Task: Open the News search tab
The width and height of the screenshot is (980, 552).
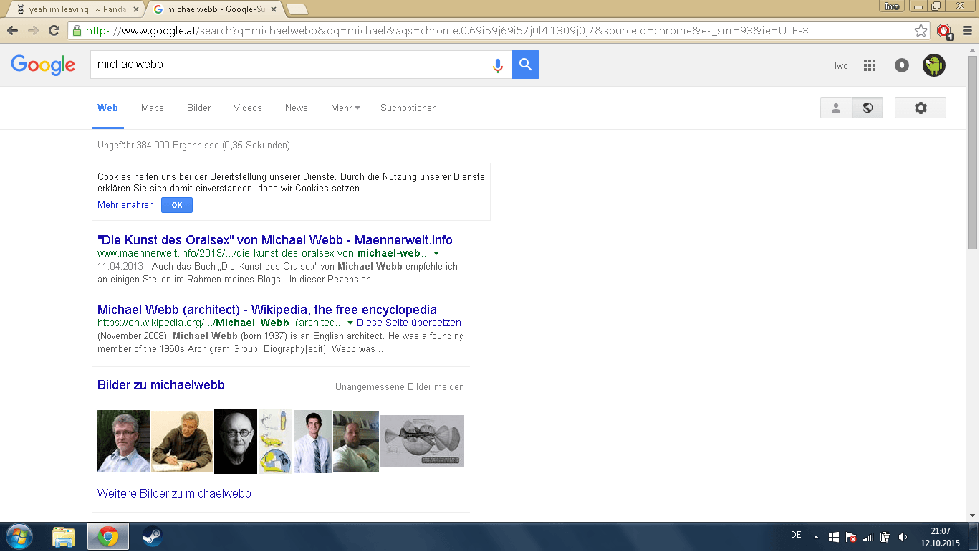Action: [x=296, y=108]
